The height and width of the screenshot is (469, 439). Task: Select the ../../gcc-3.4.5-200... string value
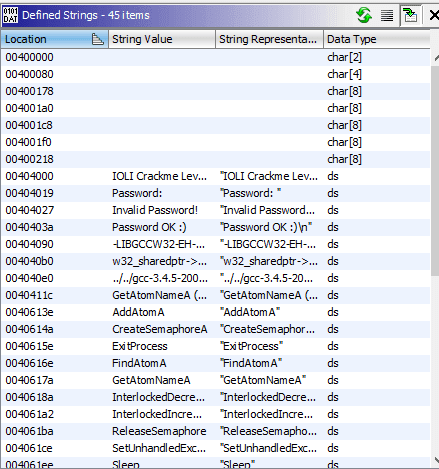(x=160, y=278)
